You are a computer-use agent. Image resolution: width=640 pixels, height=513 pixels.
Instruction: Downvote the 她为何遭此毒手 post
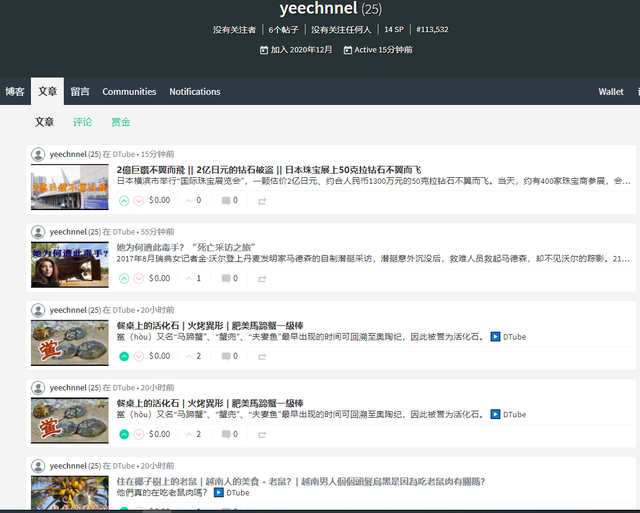[x=139, y=278]
